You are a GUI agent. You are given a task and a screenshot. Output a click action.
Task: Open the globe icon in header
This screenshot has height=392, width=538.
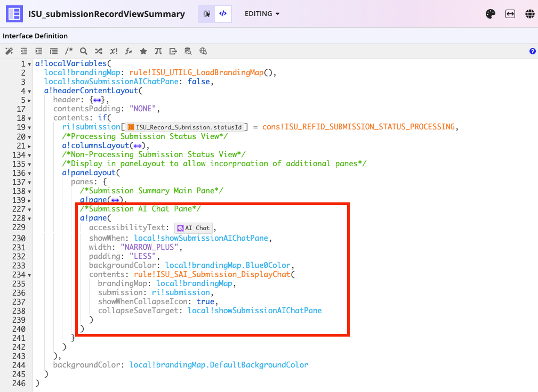(530, 14)
